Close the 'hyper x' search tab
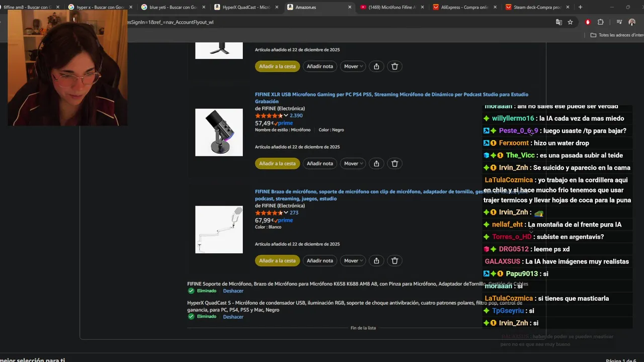 pos(131,7)
